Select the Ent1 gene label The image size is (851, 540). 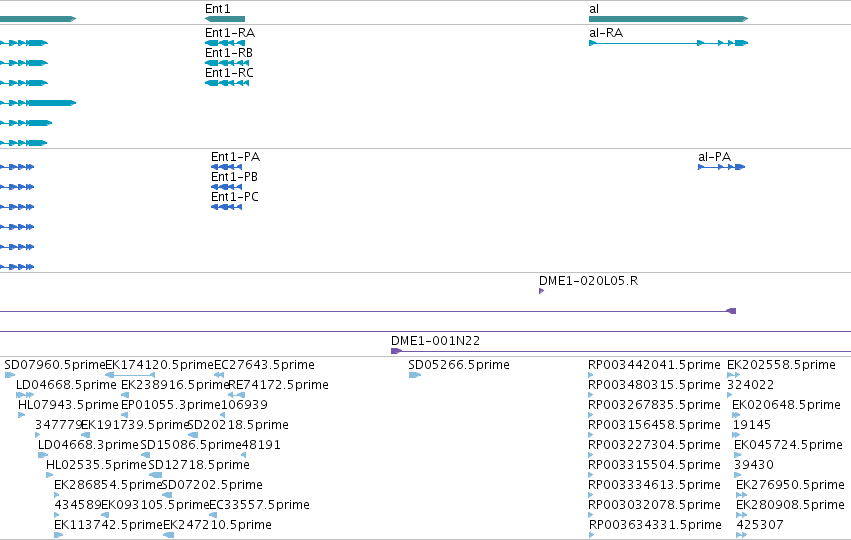click(218, 9)
